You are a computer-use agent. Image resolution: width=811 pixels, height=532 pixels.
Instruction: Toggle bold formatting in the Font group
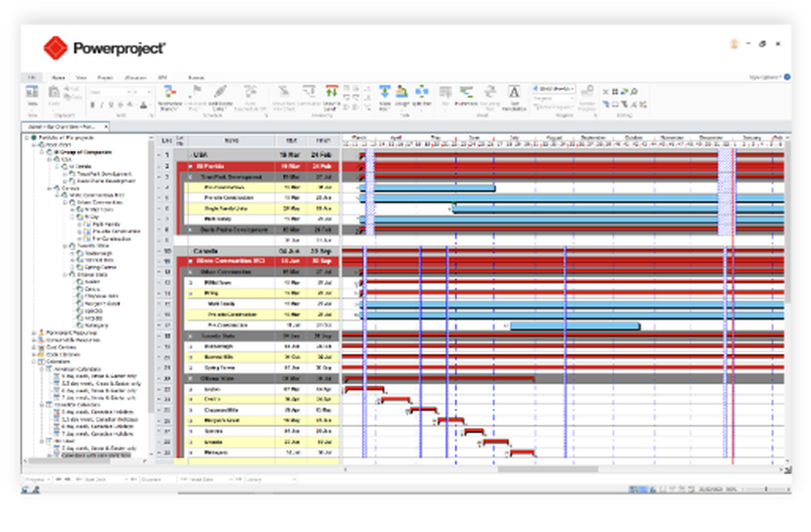92,105
